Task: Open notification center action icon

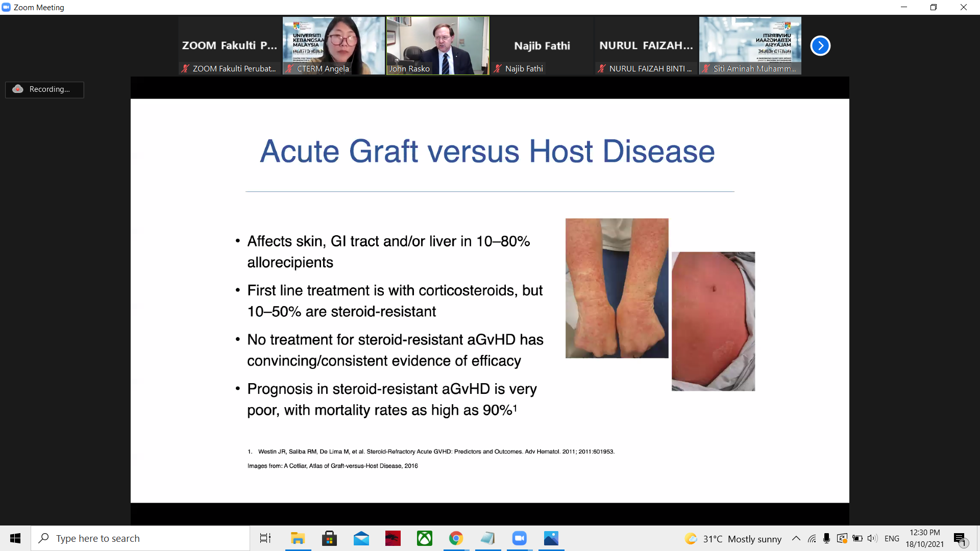Action: [960, 538]
